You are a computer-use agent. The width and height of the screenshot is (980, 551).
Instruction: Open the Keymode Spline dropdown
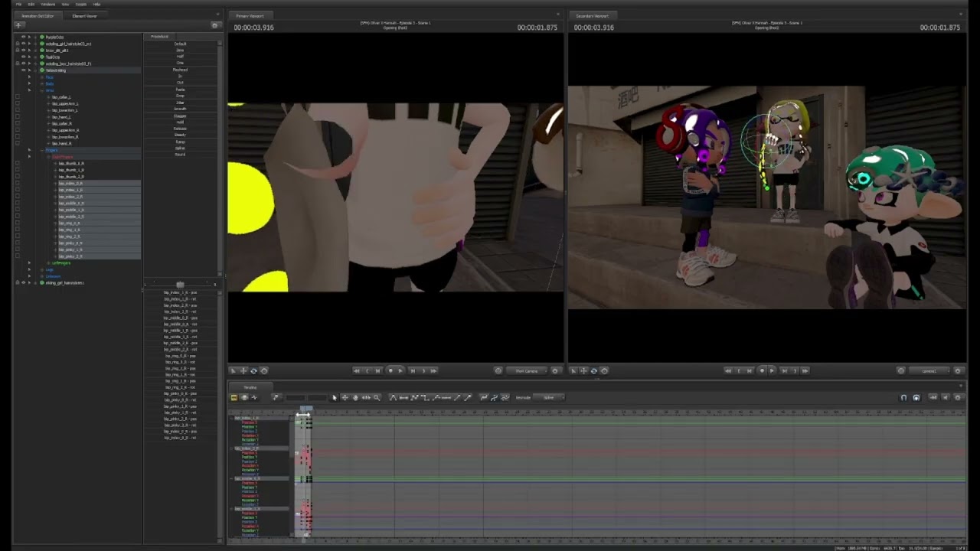point(549,398)
